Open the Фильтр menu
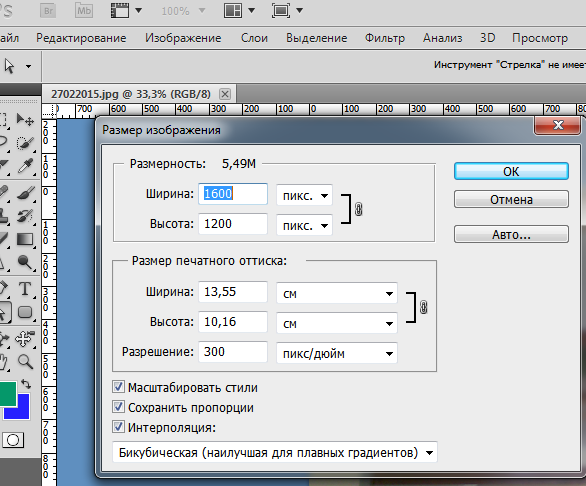The height and width of the screenshot is (486, 586). [x=385, y=38]
